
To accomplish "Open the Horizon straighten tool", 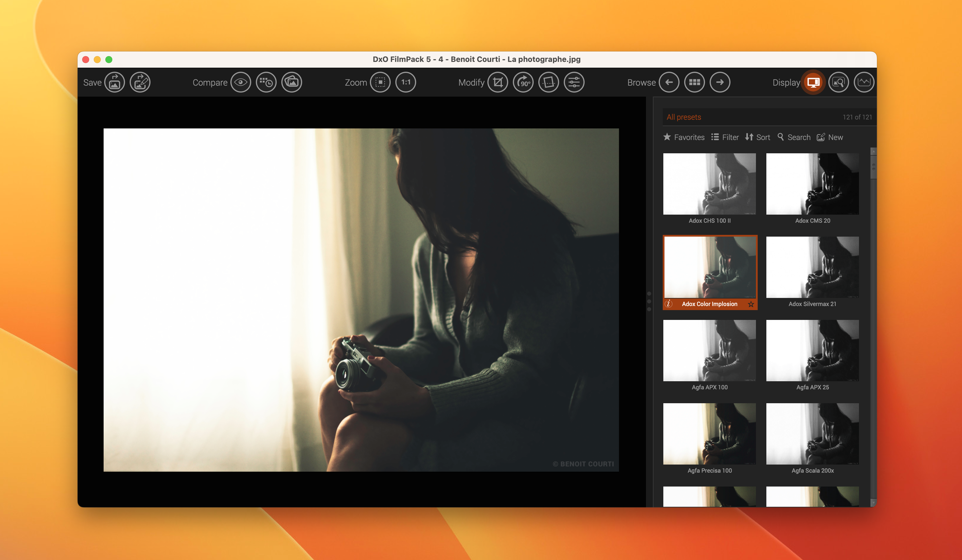I will pos(548,82).
